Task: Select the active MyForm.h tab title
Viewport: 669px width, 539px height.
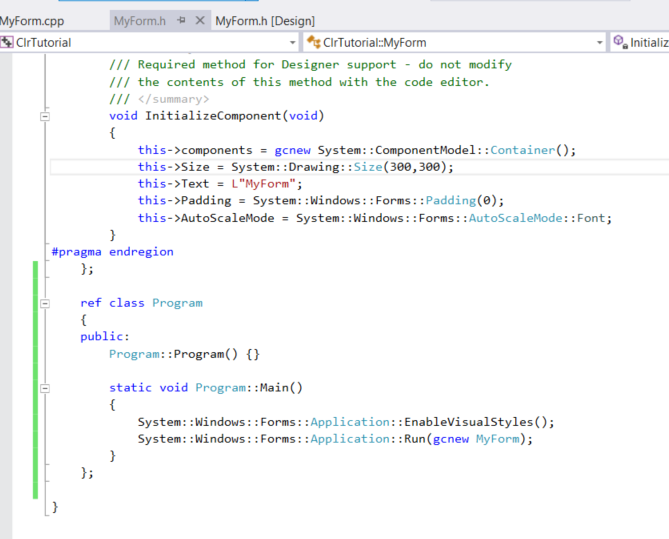Action: (139, 20)
